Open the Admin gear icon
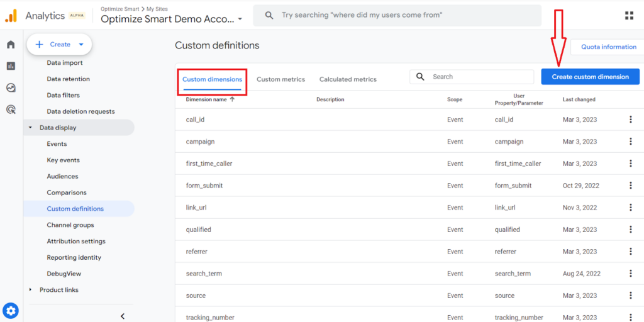Image resolution: width=644 pixels, height=322 pixels. tap(11, 311)
